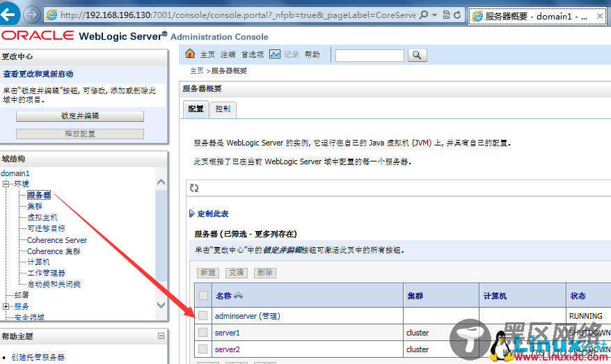Click the 克隆 button
The height and width of the screenshot is (364, 611).
pos(237,272)
